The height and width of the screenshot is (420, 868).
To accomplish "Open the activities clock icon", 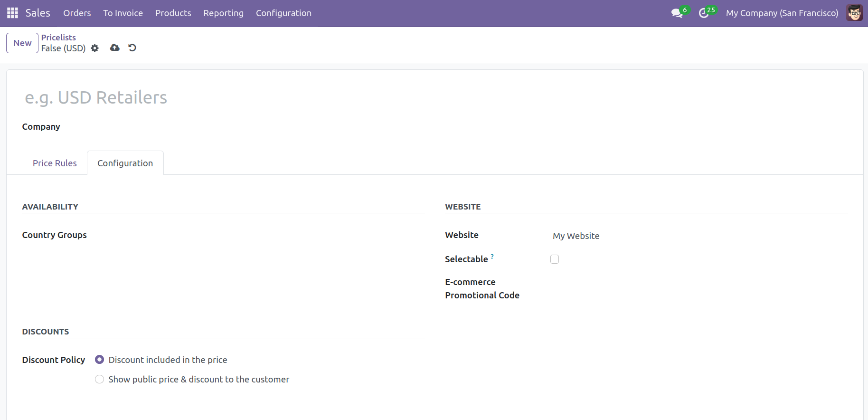I will [x=704, y=13].
